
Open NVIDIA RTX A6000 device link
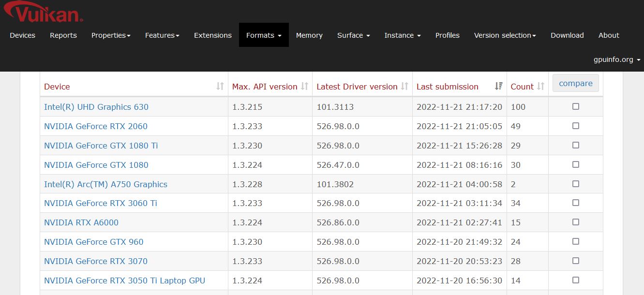(81, 222)
